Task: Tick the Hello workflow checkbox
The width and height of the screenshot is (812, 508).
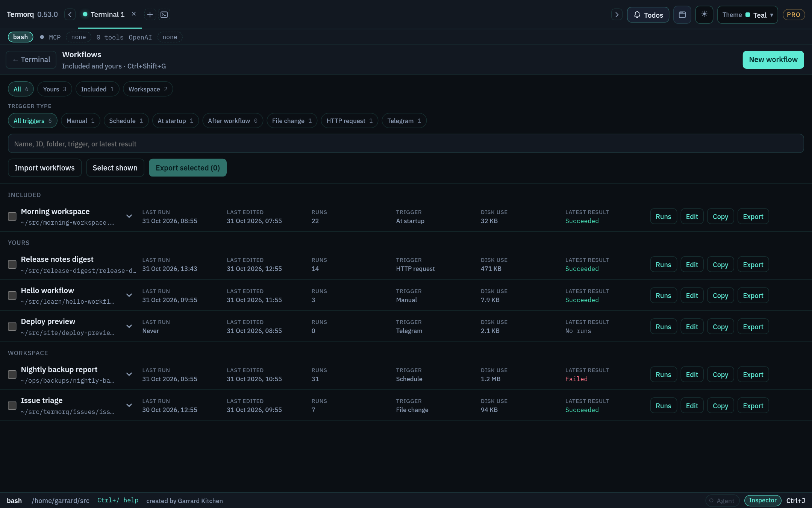Action: 12,295
